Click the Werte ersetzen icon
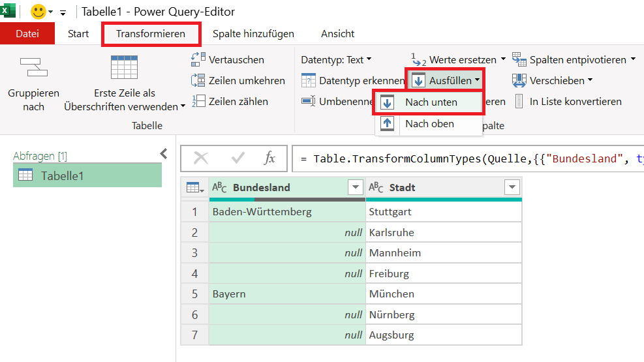 point(418,60)
